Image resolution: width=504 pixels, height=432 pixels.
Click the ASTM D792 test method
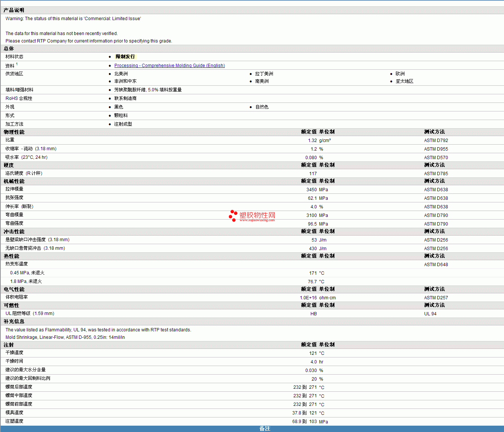click(x=436, y=141)
